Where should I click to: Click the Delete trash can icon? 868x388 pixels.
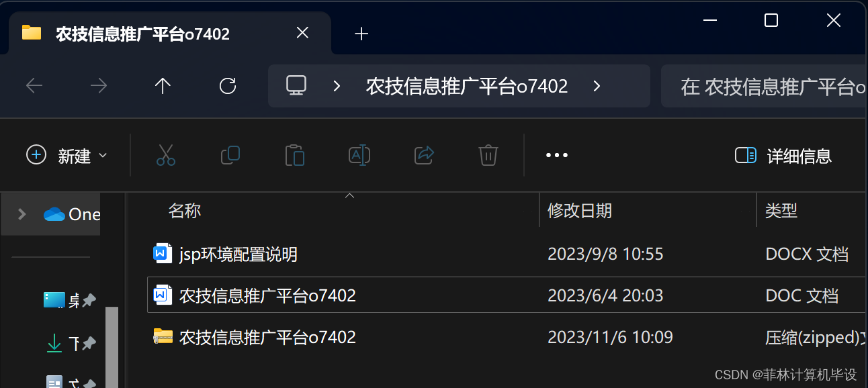click(488, 155)
